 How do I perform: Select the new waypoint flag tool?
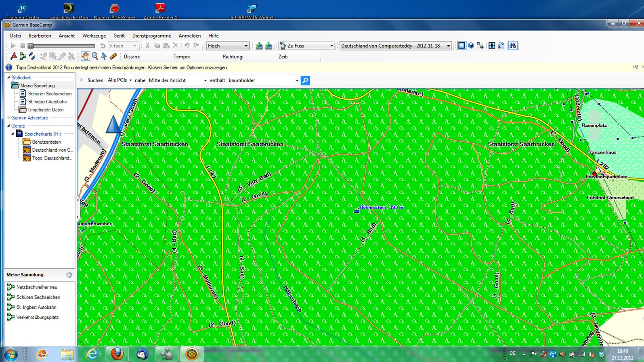click(x=13, y=56)
